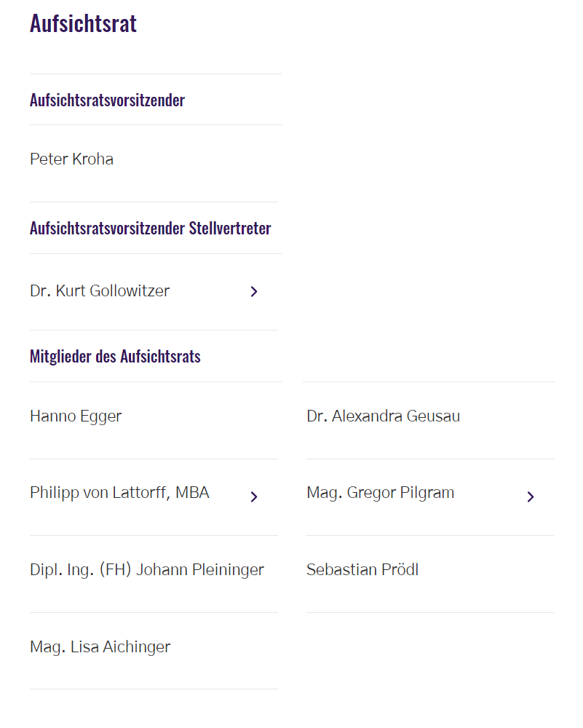Open details via Mag. Gregor Pilgram's arrow

pyautogui.click(x=531, y=496)
